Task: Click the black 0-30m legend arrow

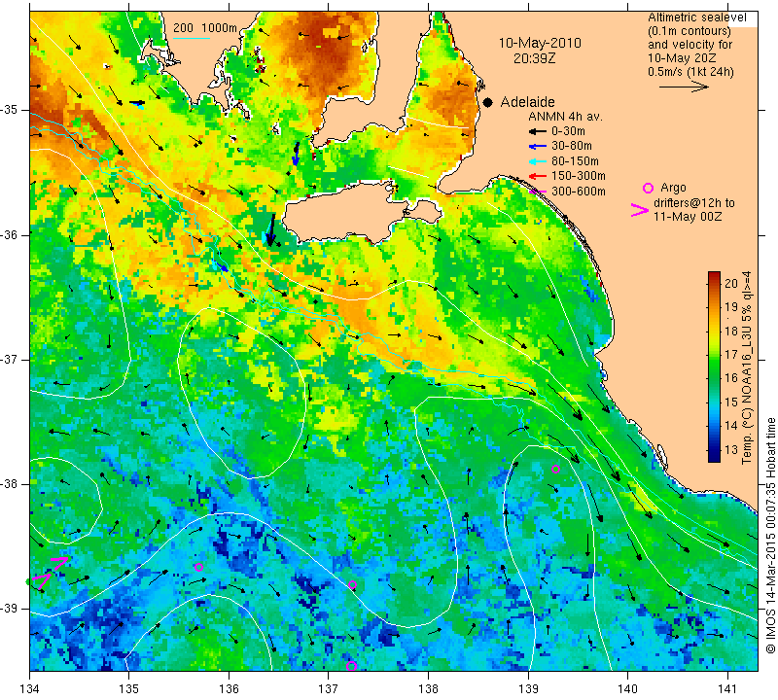Action: pyautogui.click(x=538, y=131)
